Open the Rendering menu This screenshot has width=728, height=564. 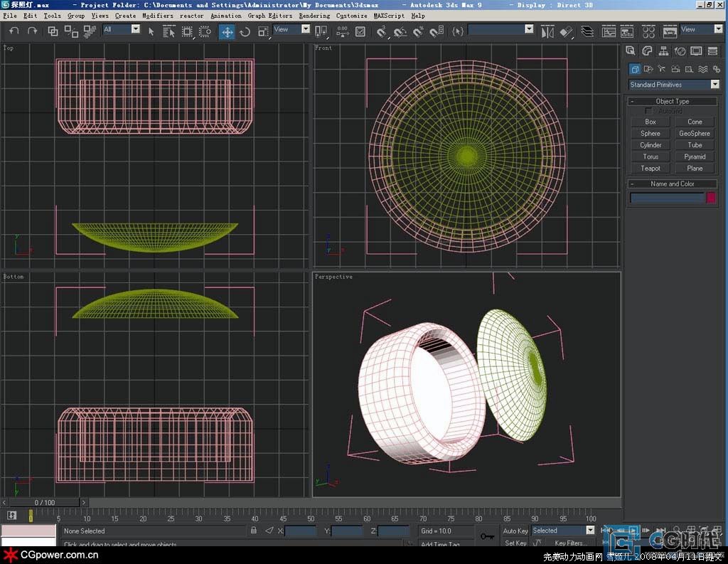[314, 16]
